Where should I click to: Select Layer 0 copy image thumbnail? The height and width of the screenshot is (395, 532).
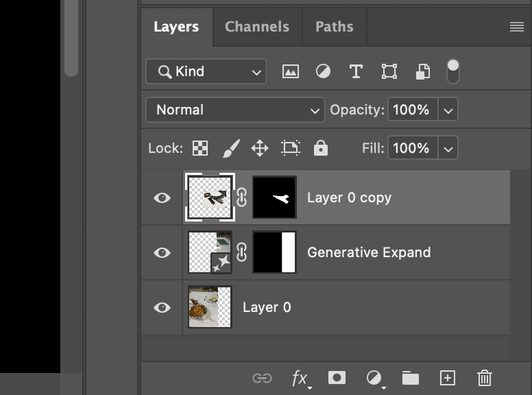coord(210,197)
